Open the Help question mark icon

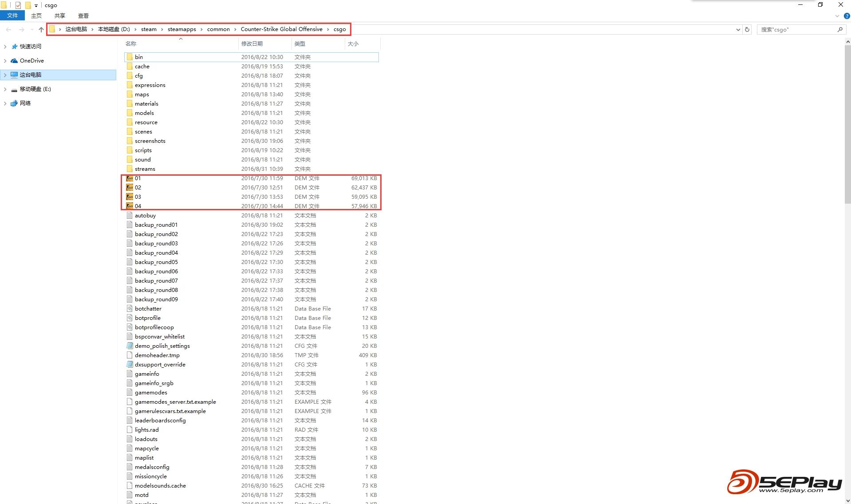point(847,16)
